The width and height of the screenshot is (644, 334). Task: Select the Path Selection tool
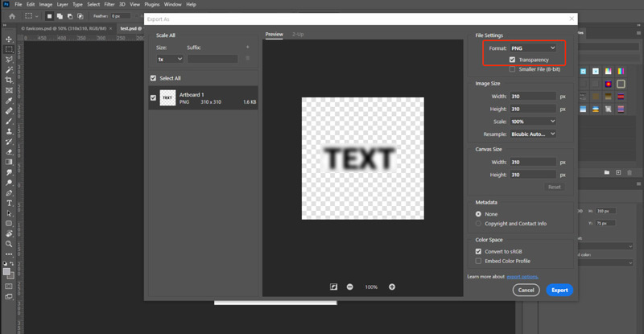9,213
